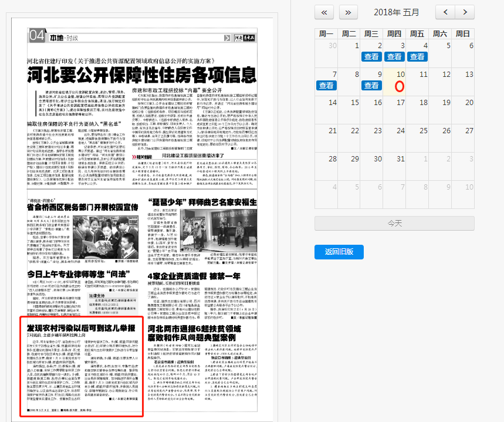Open the headline 河北要公开保障性住房各项信息
504x422 pixels.
point(142,75)
